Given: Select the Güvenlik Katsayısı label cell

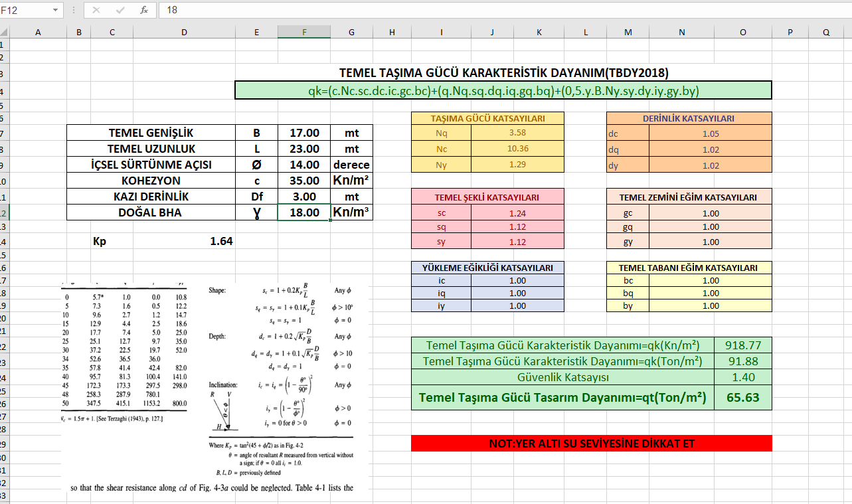Looking at the screenshot, I should point(563,377).
